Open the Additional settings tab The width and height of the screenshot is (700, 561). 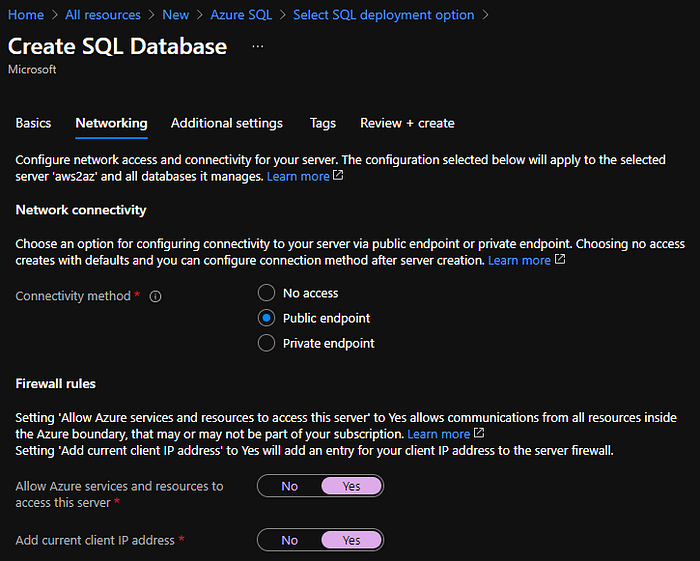point(226,123)
